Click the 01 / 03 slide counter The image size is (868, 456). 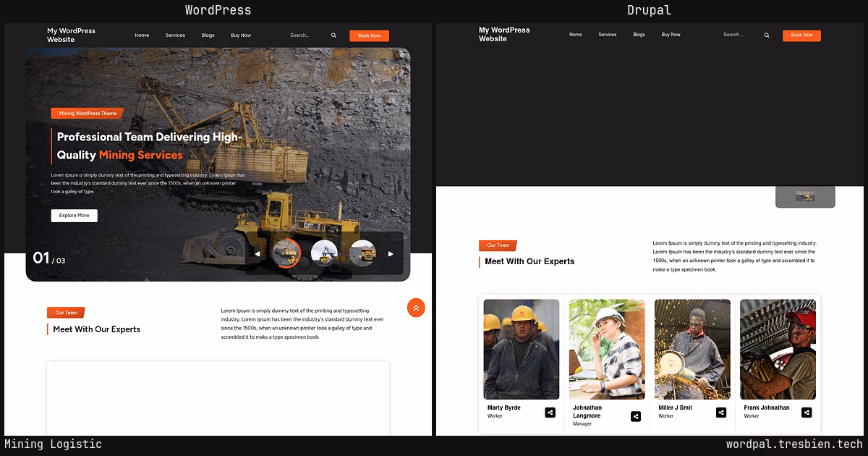49,258
